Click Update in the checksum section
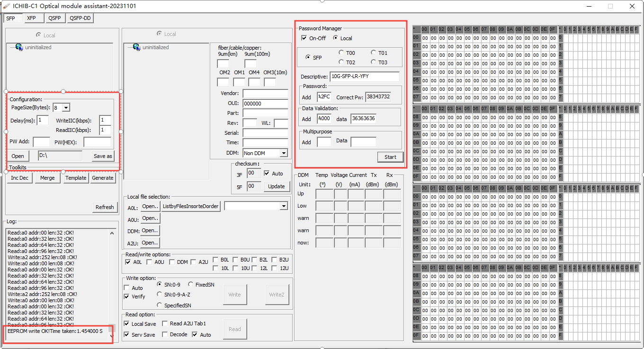 pos(277,186)
